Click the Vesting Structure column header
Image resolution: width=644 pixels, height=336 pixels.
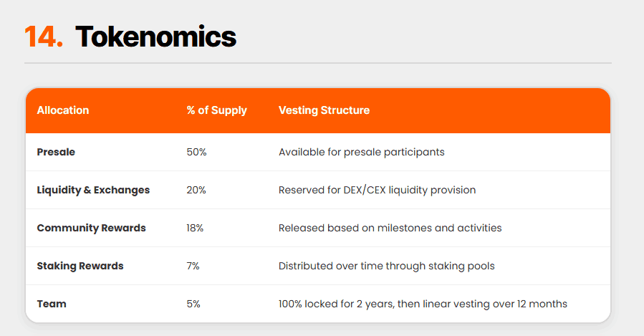pos(324,110)
